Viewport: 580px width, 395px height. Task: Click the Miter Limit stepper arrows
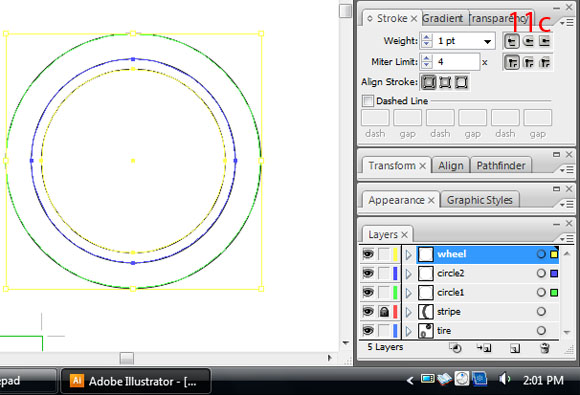pos(426,62)
